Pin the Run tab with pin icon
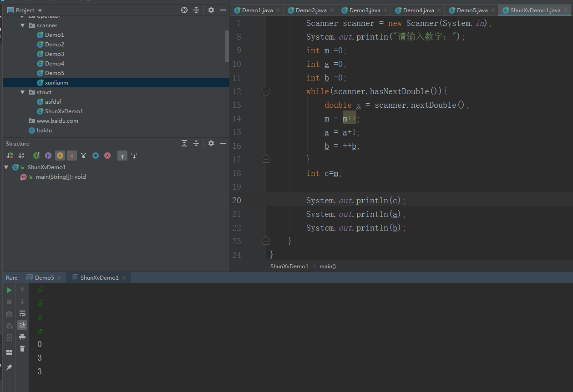Viewport: 573px width, 392px height. click(9, 367)
